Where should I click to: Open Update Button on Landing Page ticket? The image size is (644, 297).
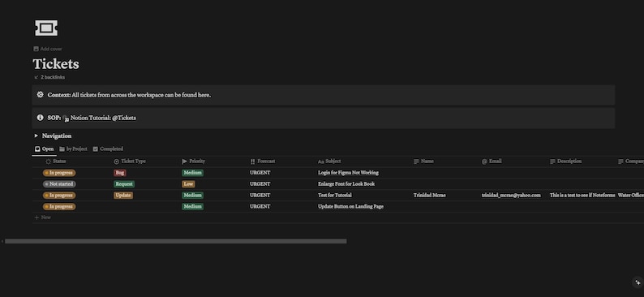pyautogui.click(x=350, y=207)
